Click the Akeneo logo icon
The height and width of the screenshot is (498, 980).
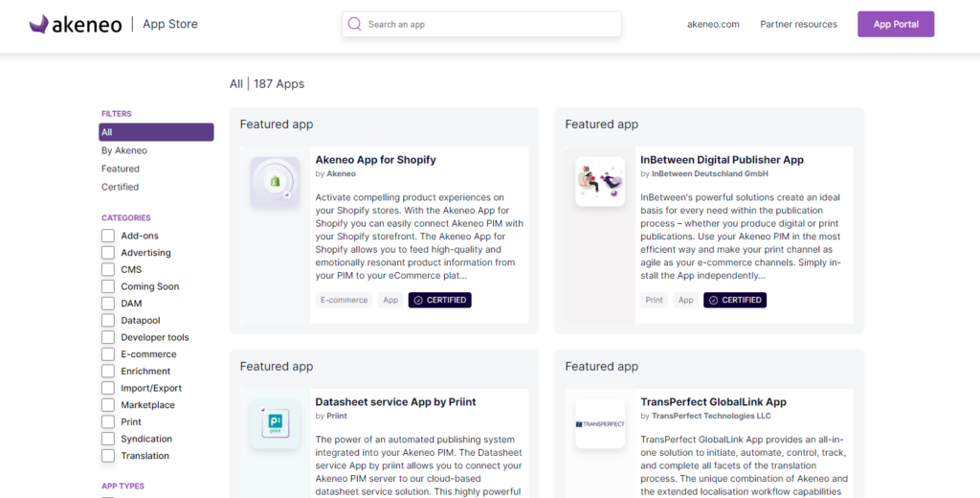coord(39,24)
